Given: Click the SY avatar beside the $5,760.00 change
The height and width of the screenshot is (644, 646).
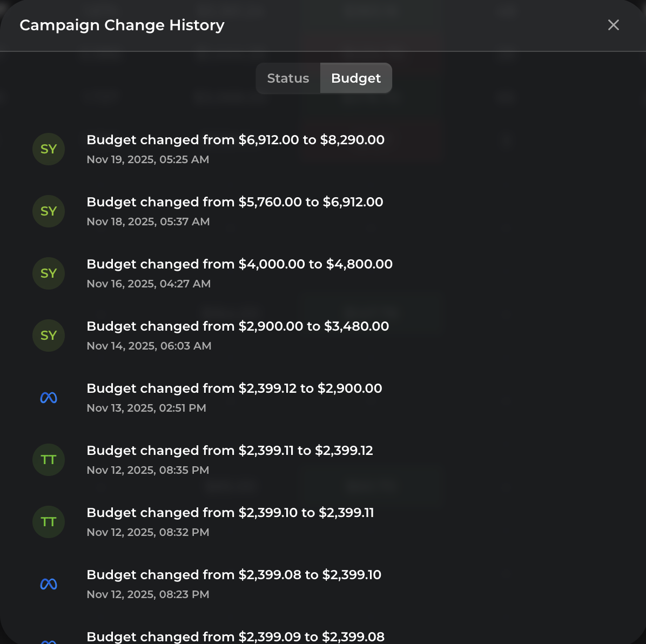Looking at the screenshot, I should click(x=48, y=211).
